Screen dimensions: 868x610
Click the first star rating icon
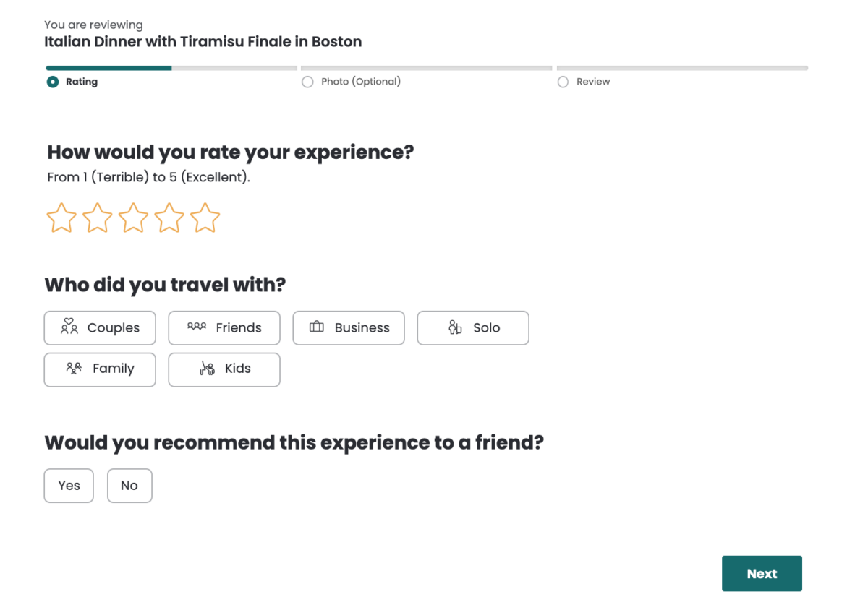pos(61,218)
